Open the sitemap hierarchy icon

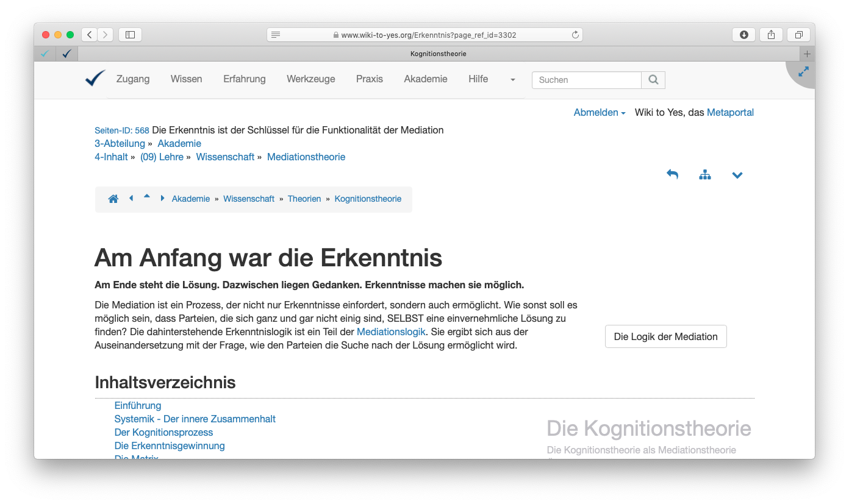[705, 175]
